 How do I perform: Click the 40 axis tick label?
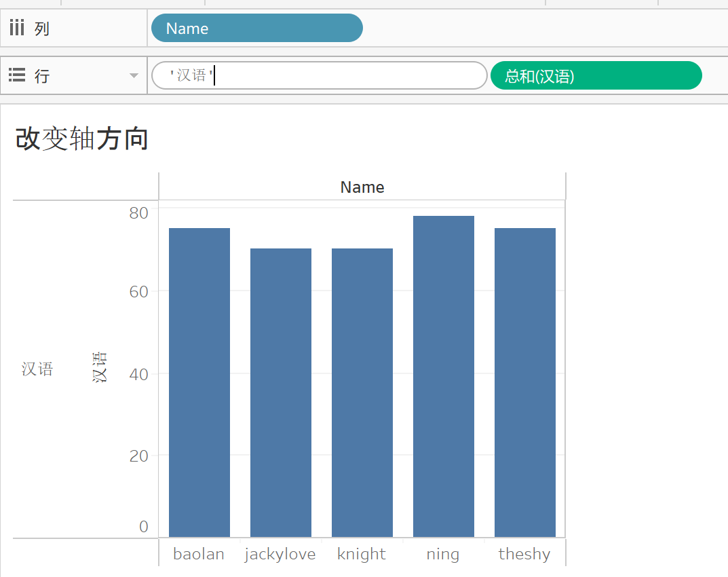point(139,375)
